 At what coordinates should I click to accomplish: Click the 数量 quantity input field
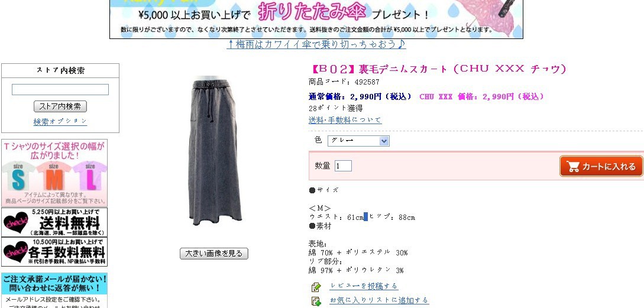point(344,166)
